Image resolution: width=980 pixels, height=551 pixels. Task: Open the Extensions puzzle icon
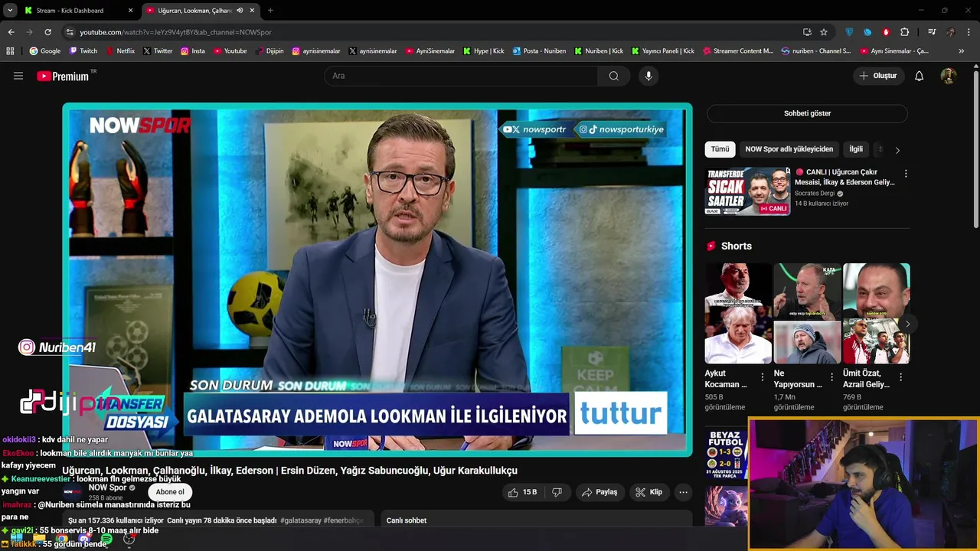pos(904,32)
